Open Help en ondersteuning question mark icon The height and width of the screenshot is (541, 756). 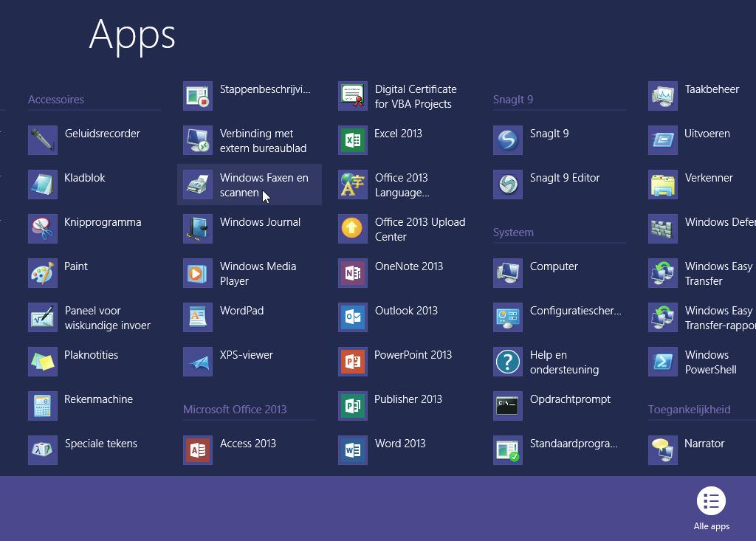[x=508, y=362]
